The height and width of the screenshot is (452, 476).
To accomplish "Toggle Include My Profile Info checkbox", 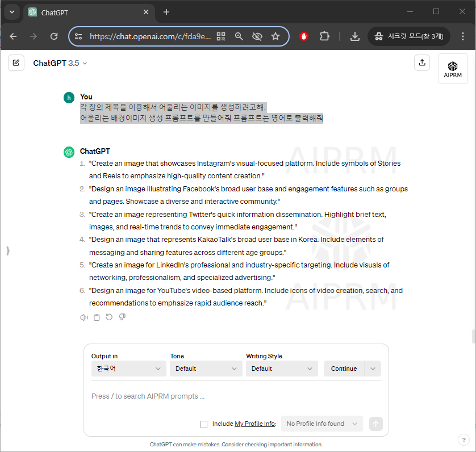I will point(204,424).
